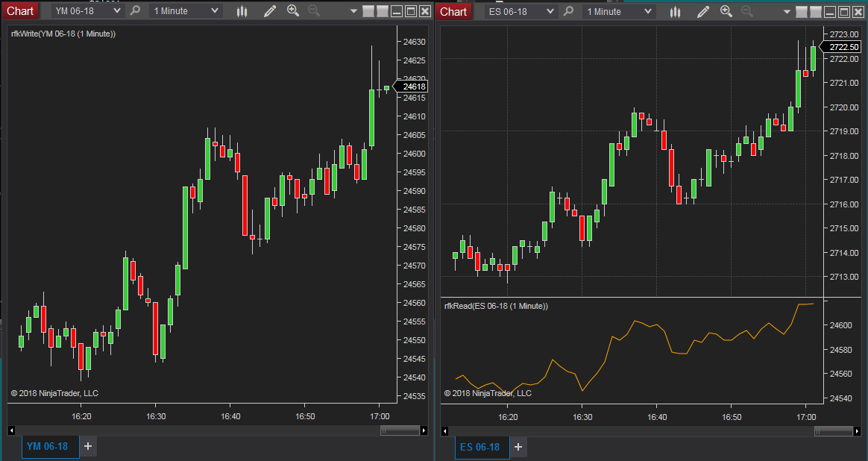Open instrument search in ES chart
This screenshot has height=461, width=868.
(568, 11)
